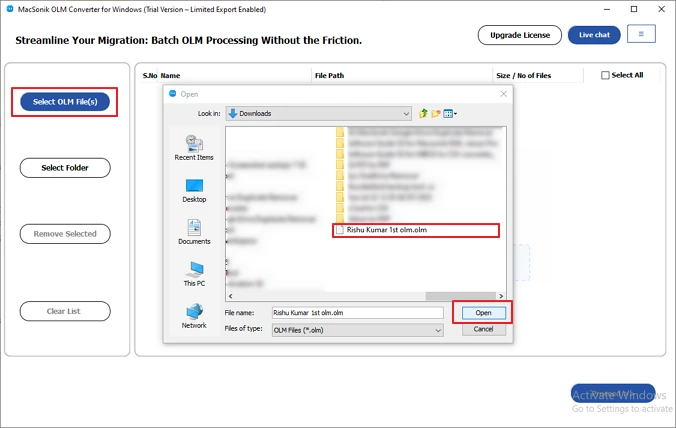Screen dimensions: 676x428
Task: Go up one folder level icon
Action: (423, 113)
